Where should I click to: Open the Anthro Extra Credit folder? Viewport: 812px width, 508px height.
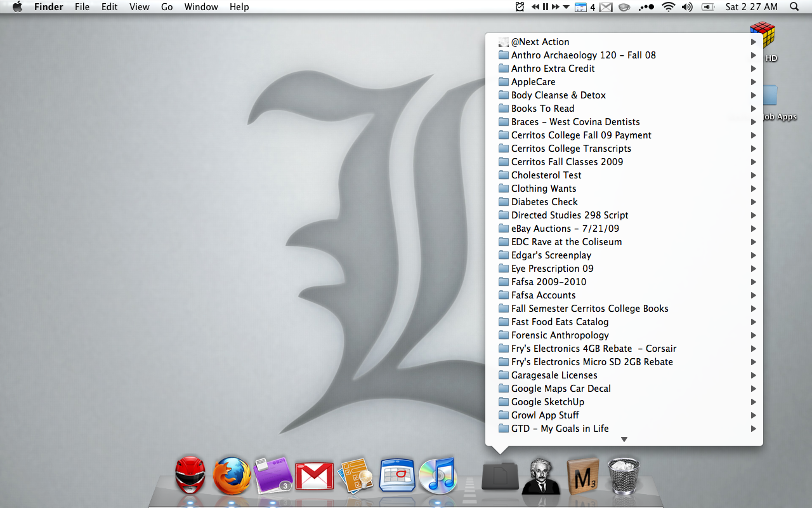624,69
